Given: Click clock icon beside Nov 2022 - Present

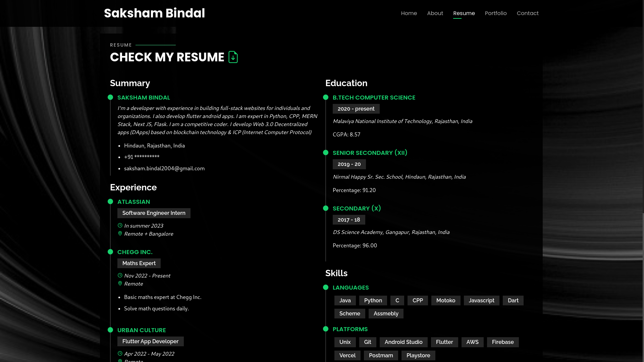Looking at the screenshot, I should coord(120,276).
